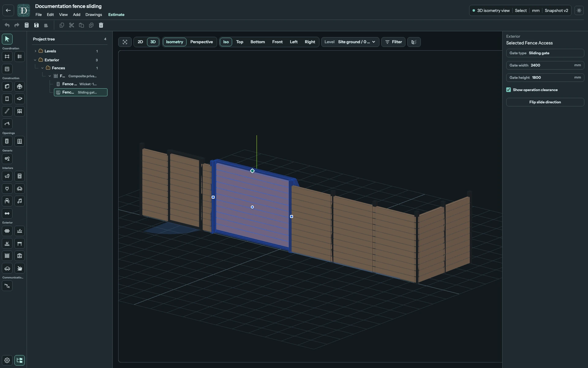Delete selection with the trash icon
588x368 pixels.
[101, 25]
